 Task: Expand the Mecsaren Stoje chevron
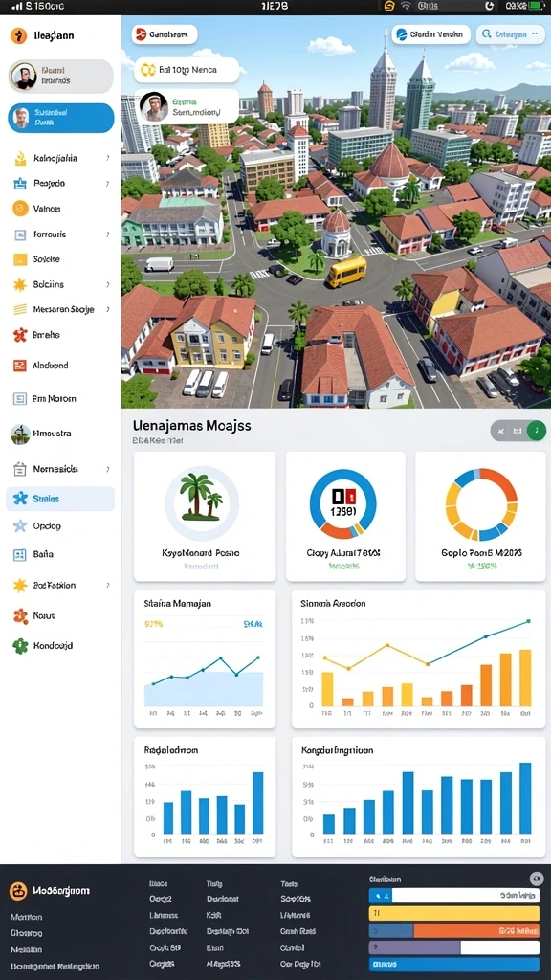[107, 309]
